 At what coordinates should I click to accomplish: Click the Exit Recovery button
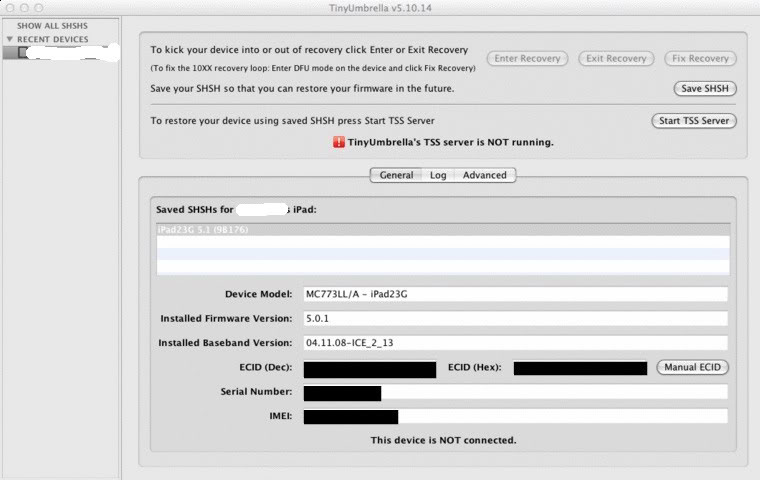[x=616, y=59]
